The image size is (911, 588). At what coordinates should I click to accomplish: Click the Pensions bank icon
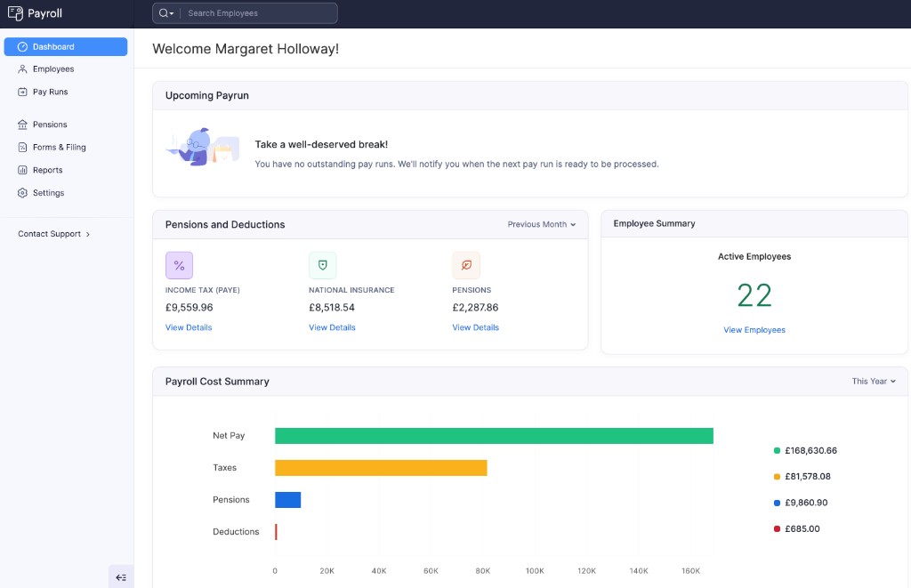pos(22,125)
